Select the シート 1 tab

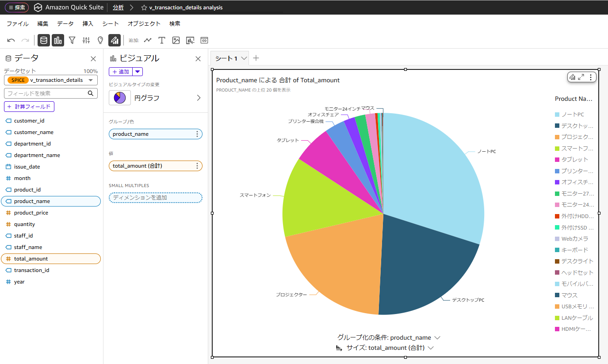(226, 58)
